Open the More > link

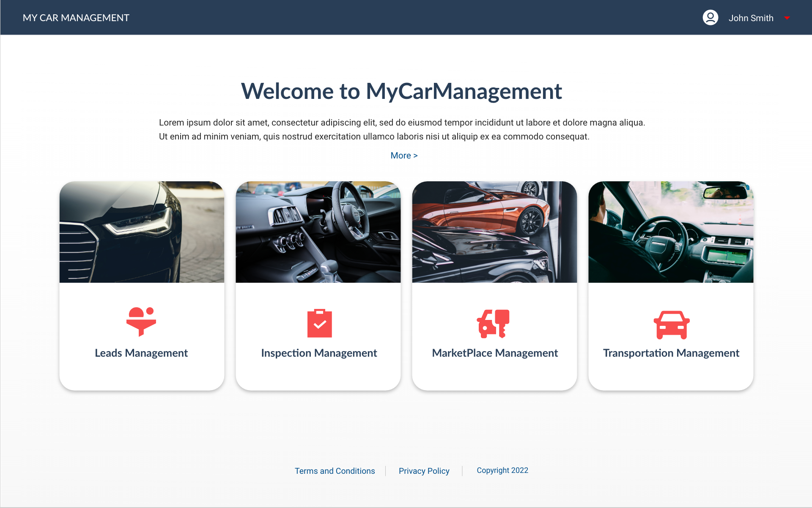coord(404,156)
